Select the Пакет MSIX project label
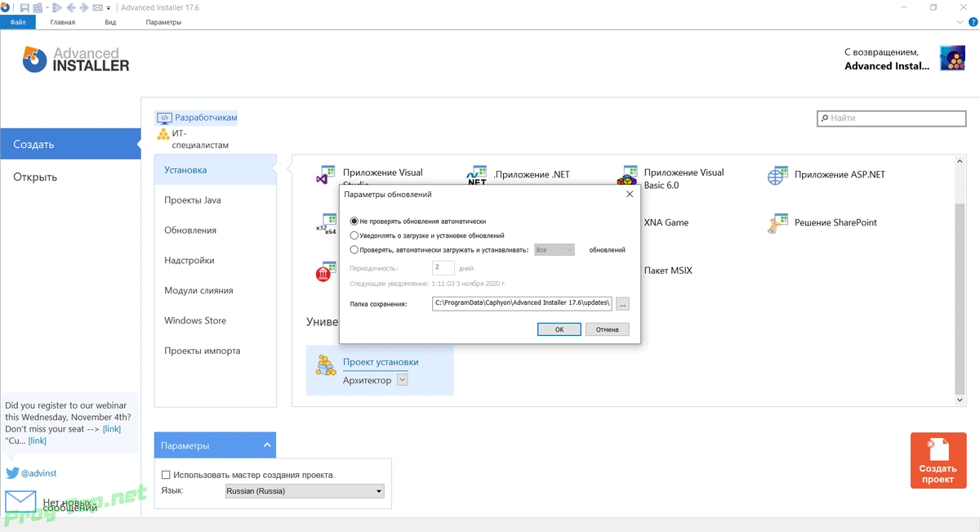 668,270
